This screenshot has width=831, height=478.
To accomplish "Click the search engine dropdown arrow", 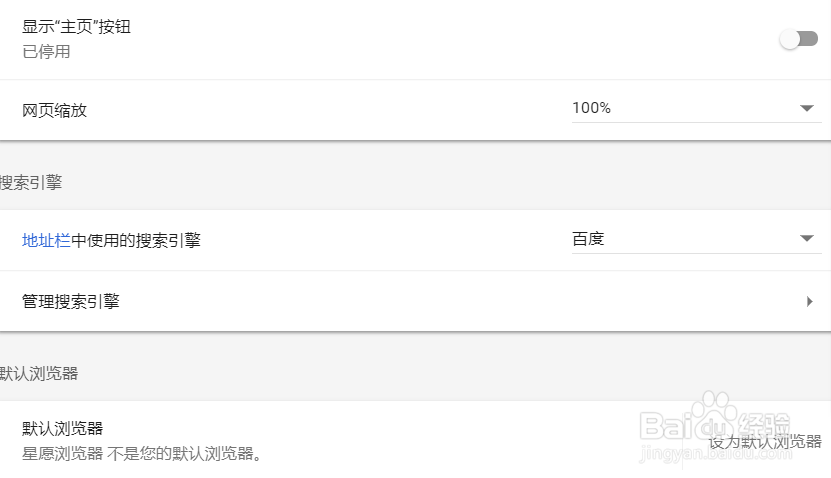I will coord(808,239).
